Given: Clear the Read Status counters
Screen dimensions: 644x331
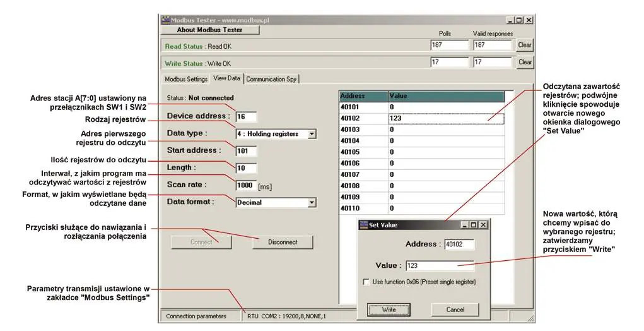Looking at the screenshot, I should pos(525,45).
